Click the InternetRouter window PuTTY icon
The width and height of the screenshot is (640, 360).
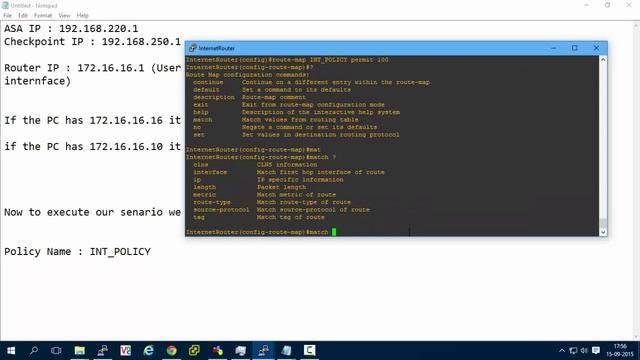coord(193,48)
